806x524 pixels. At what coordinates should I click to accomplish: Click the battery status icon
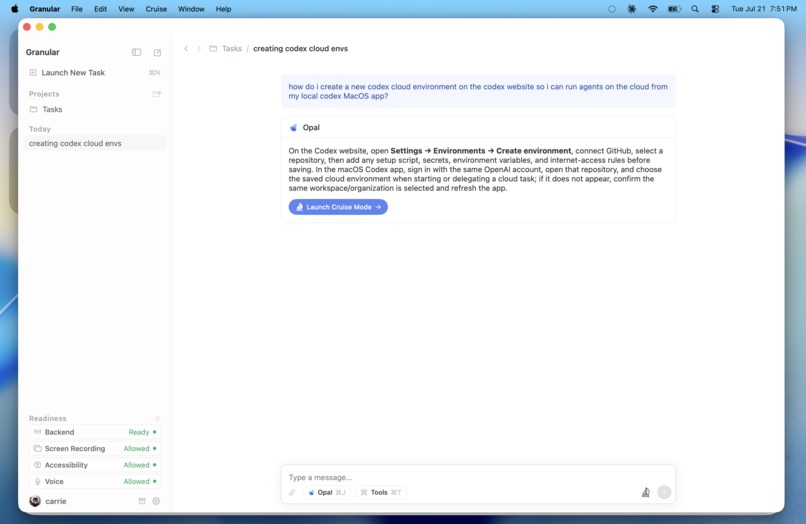coord(674,9)
